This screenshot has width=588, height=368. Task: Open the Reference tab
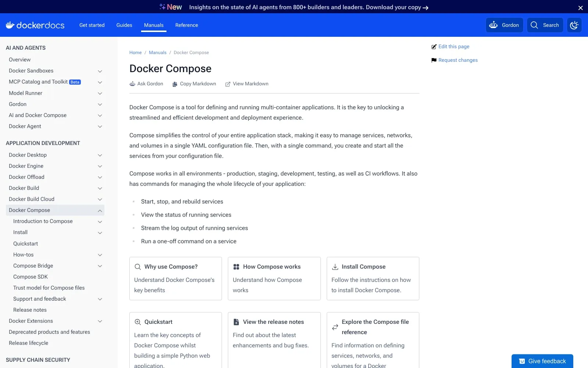(x=187, y=25)
